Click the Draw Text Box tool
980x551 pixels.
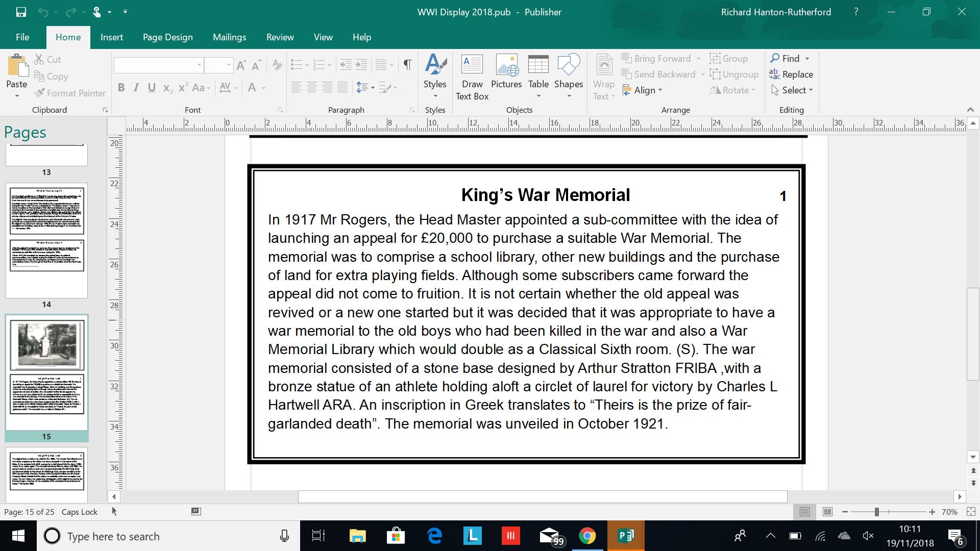[x=472, y=77]
